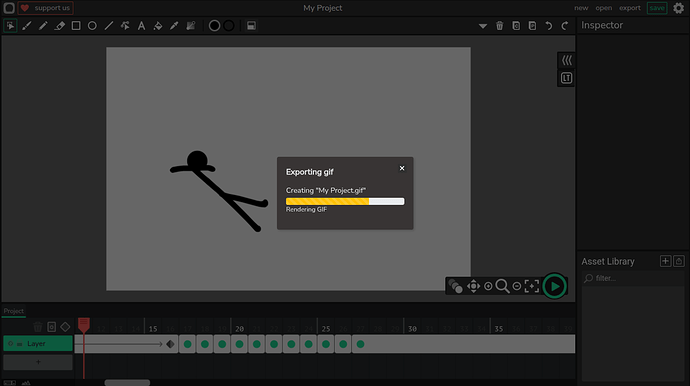Click the toolbar delete trash icon
The height and width of the screenshot is (386, 690).
tap(499, 26)
